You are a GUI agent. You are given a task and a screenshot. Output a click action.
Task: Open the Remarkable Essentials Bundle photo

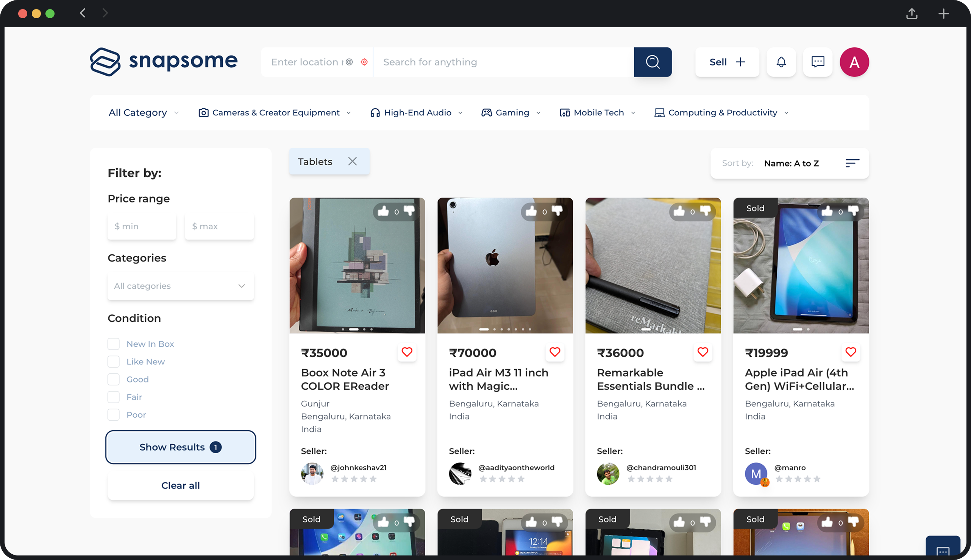(653, 265)
